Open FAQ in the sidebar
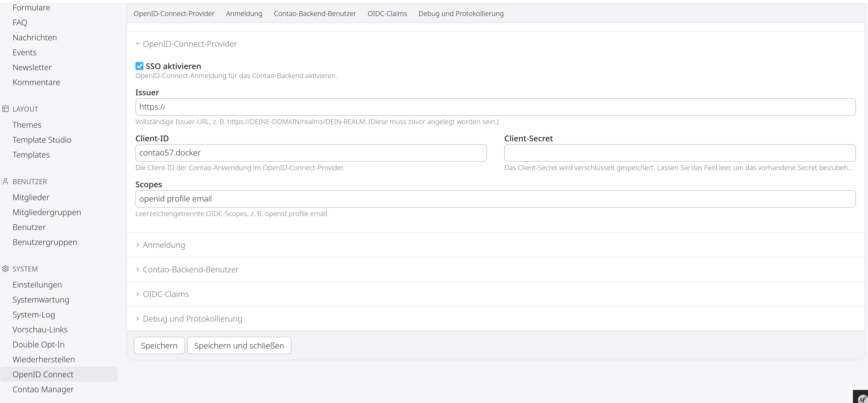Image resolution: width=868 pixels, height=403 pixels. coord(20,23)
